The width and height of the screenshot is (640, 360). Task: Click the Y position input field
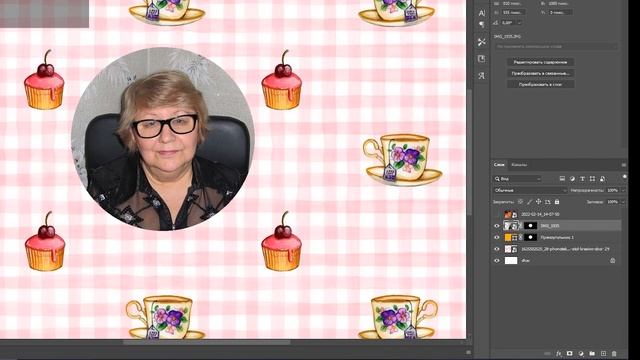click(560, 12)
